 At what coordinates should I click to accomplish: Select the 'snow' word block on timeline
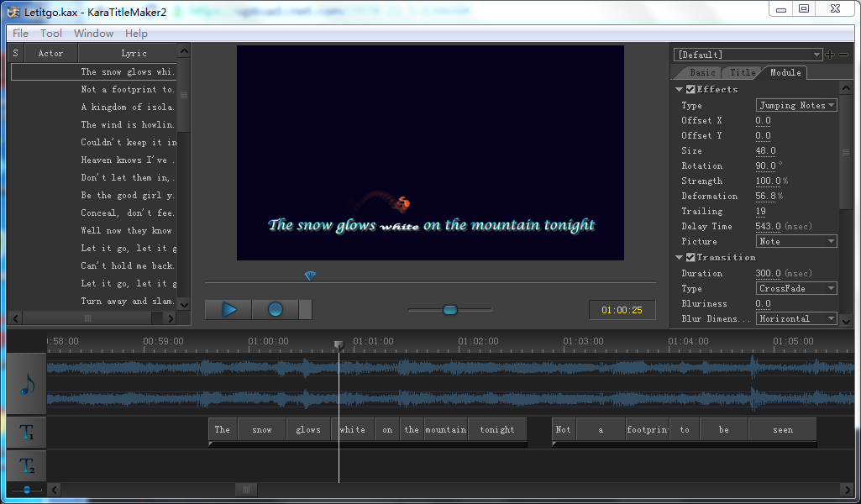click(262, 430)
